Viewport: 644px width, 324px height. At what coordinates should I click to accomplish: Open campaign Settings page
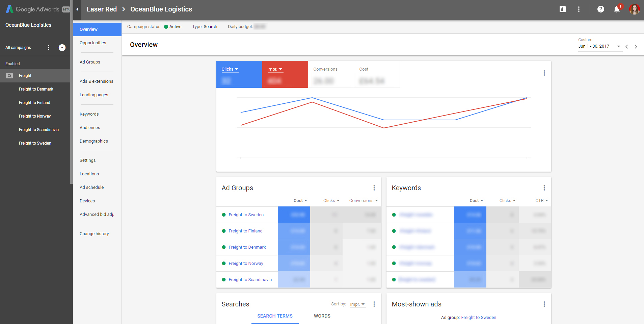point(88,160)
